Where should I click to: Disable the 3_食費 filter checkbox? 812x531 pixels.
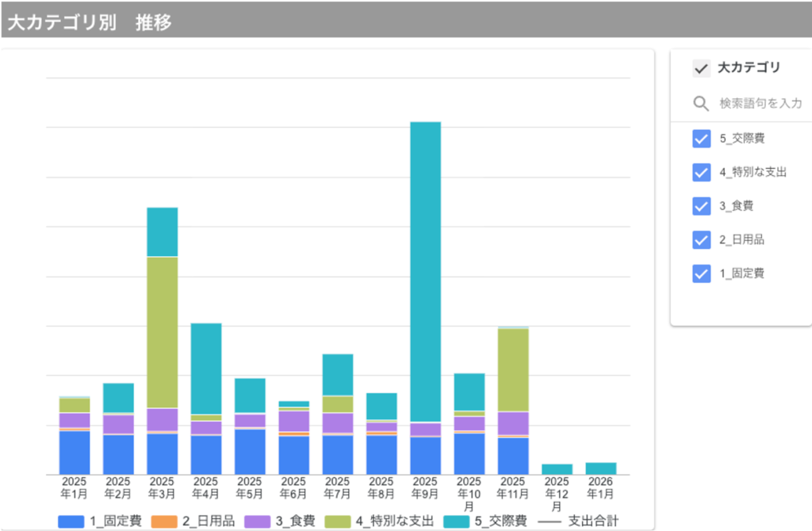click(x=701, y=206)
